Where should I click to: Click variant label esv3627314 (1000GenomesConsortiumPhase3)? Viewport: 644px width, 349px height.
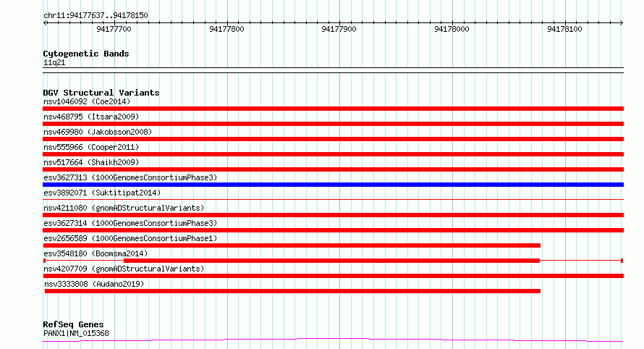click(130, 223)
